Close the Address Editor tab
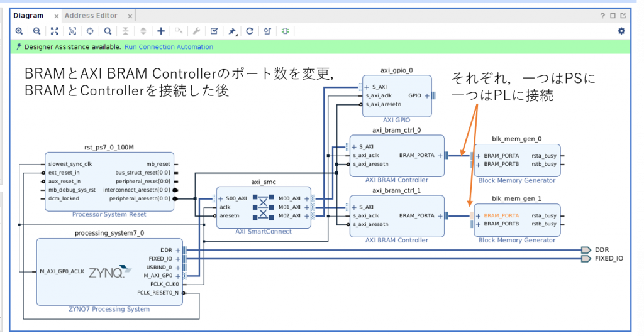The image size is (644, 336). pyautogui.click(x=130, y=16)
